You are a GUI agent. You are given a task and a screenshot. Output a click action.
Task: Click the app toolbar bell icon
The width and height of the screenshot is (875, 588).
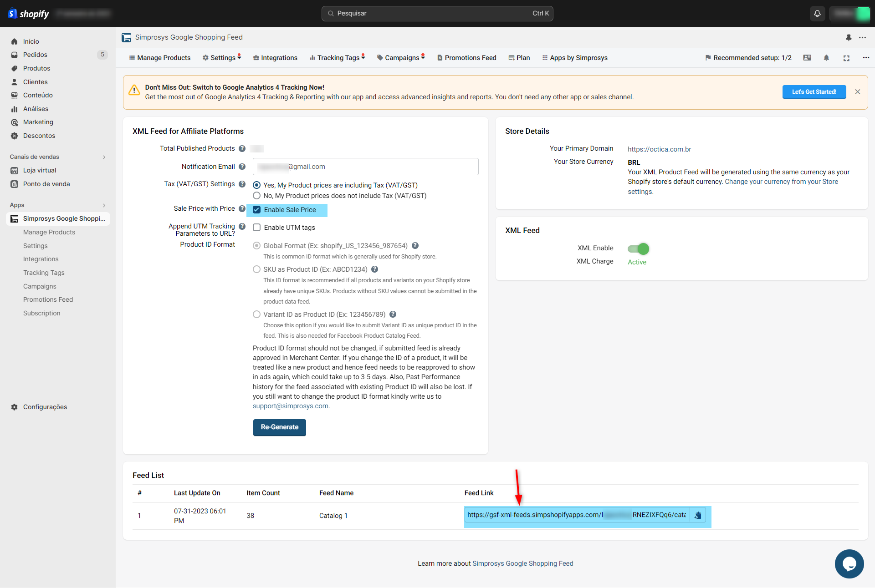click(826, 58)
